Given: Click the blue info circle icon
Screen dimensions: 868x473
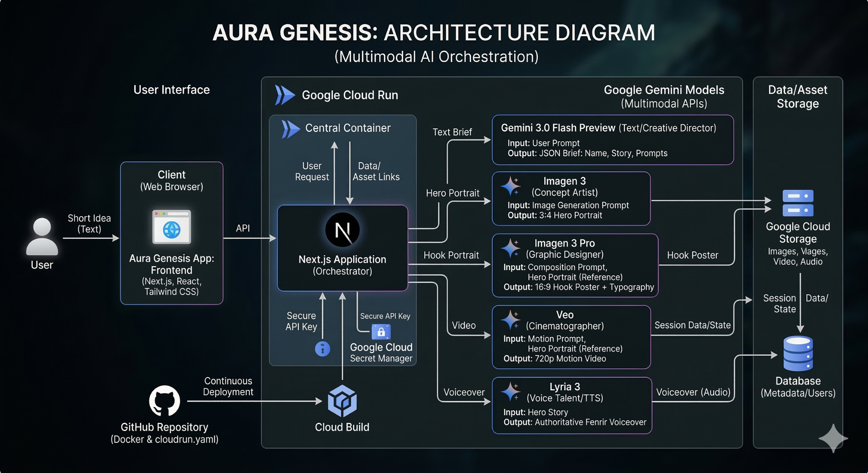Looking at the screenshot, I should [322, 349].
